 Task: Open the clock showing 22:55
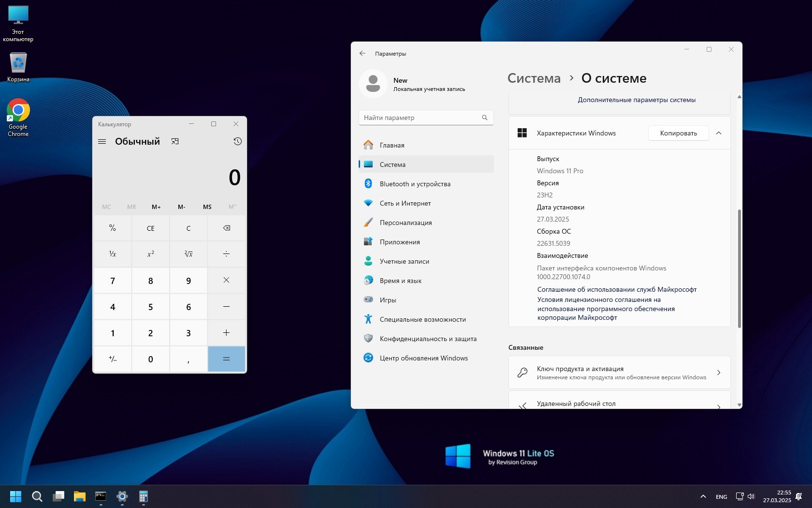pos(777,496)
